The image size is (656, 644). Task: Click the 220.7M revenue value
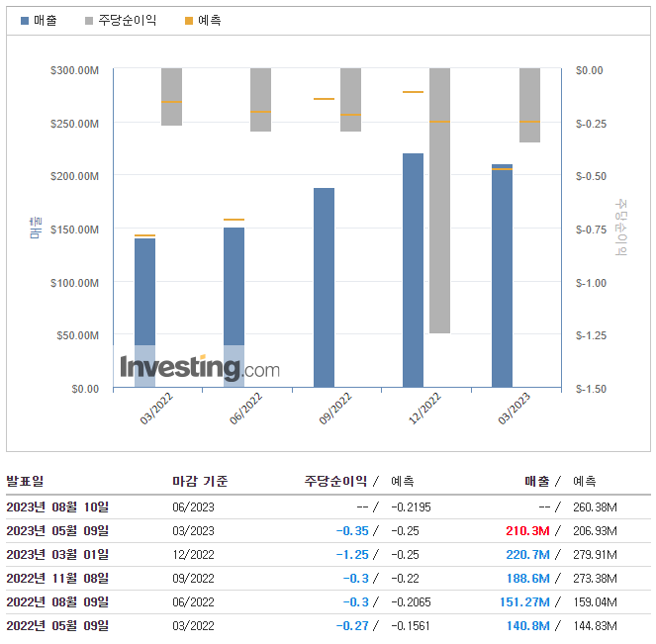tap(527, 555)
